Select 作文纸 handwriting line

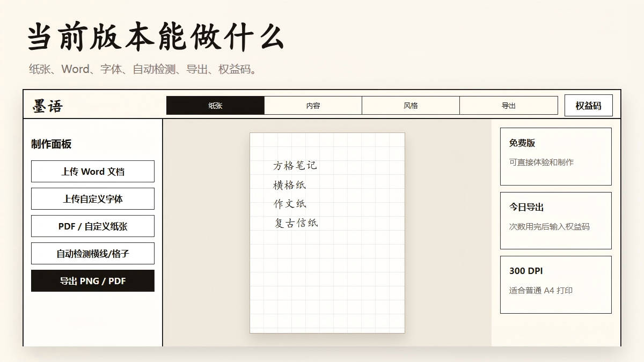[x=290, y=204]
